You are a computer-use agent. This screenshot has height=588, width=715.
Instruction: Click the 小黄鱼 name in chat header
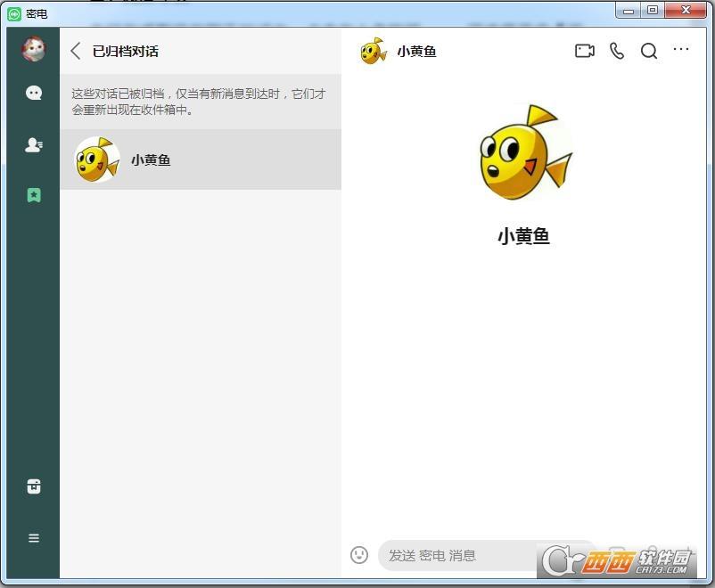(x=417, y=51)
